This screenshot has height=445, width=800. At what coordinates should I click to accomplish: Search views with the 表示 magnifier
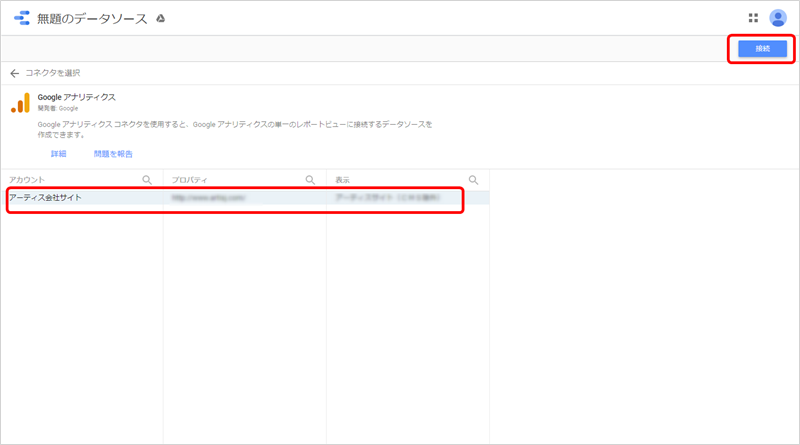coord(473,180)
